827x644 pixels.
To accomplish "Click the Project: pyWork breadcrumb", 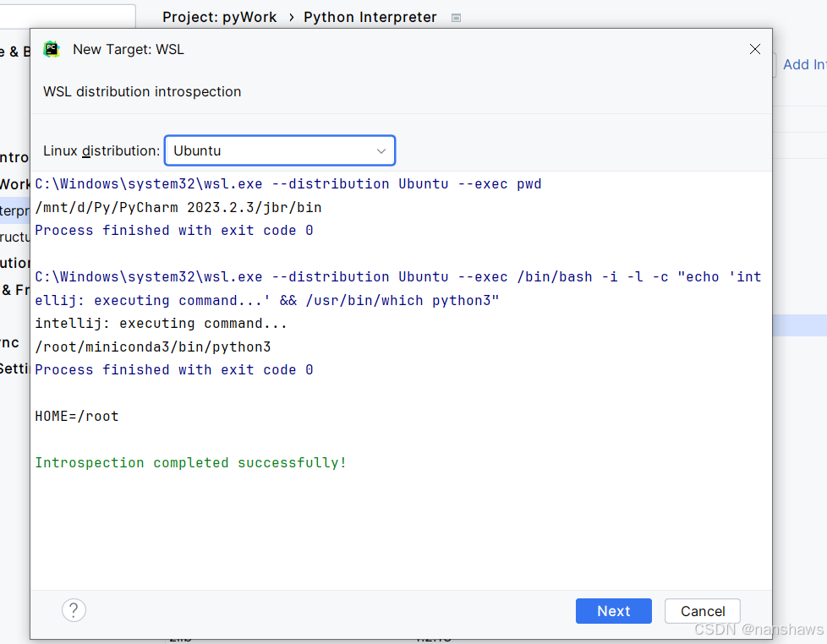I will pyautogui.click(x=220, y=17).
